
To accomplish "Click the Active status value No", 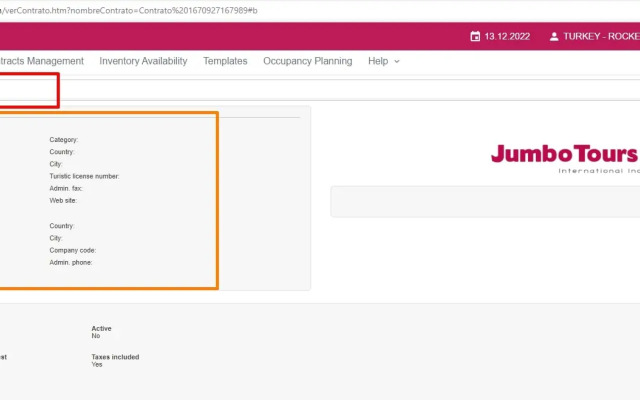I will click(96, 336).
